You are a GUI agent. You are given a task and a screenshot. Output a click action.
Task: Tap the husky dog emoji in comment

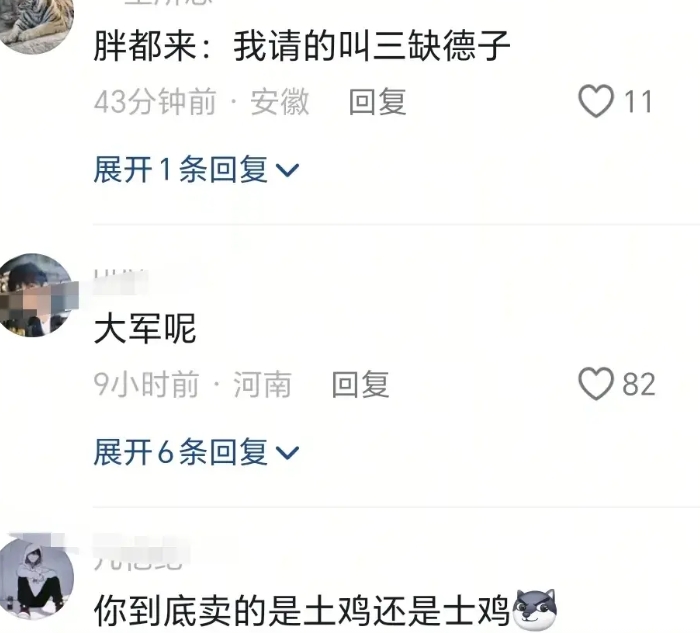click(x=535, y=609)
